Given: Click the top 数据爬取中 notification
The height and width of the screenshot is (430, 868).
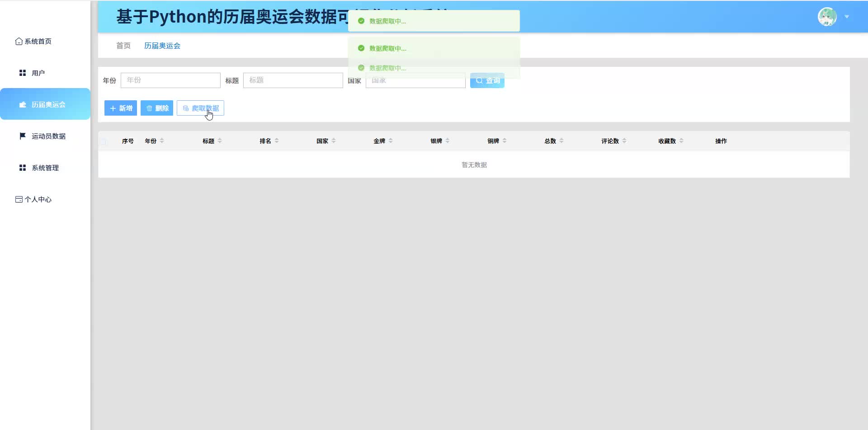Looking at the screenshot, I should click(x=434, y=21).
